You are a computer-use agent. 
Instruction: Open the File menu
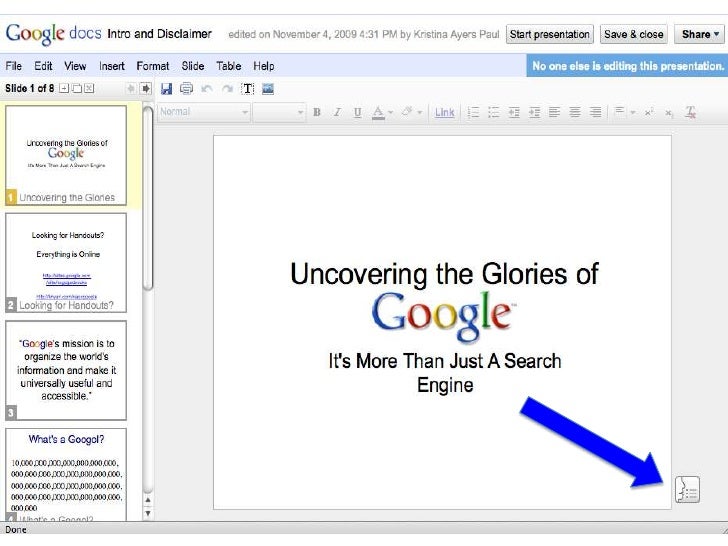[13, 66]
